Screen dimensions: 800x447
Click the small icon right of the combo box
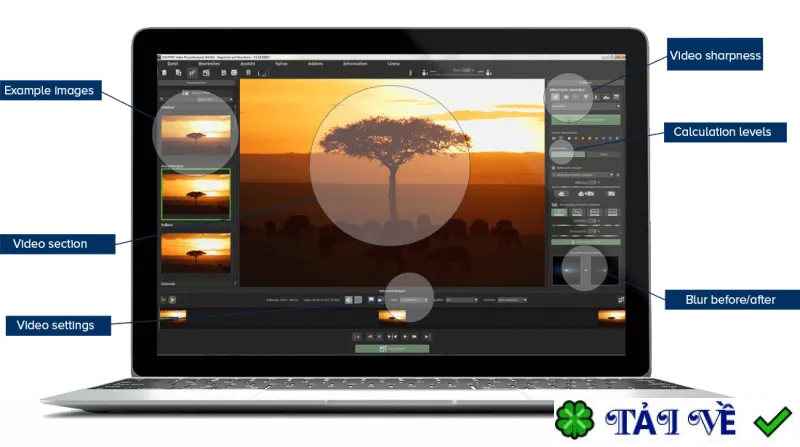point(618,175)
